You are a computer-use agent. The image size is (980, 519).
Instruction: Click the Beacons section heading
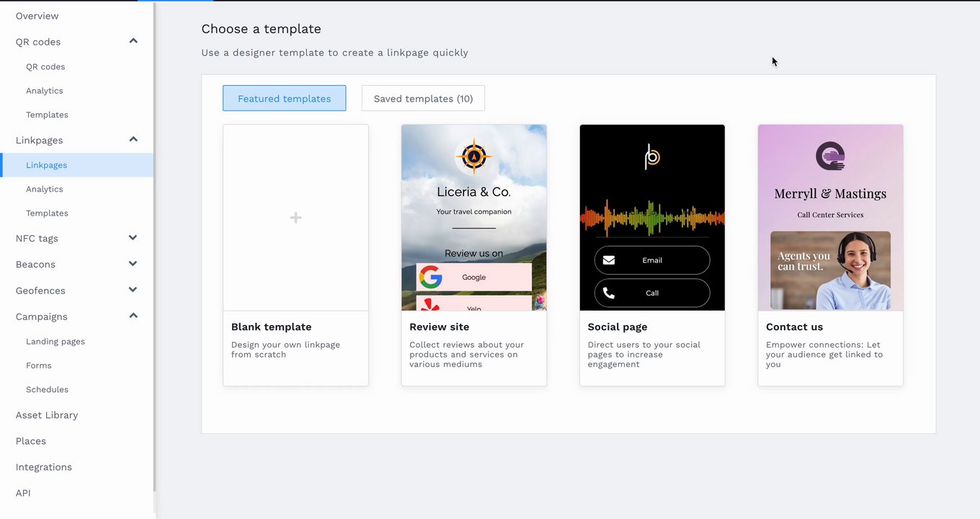35,265
